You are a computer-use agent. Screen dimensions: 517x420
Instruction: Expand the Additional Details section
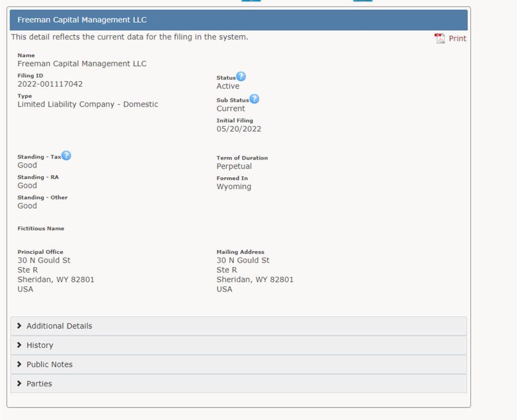pyautogui.click(x=60, y=326)
